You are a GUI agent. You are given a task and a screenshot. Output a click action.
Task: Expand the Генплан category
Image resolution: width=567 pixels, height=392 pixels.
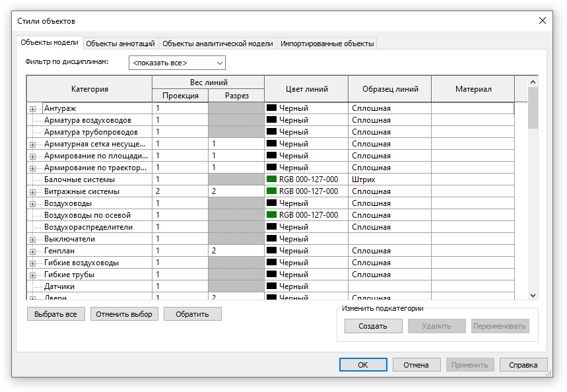32,251
